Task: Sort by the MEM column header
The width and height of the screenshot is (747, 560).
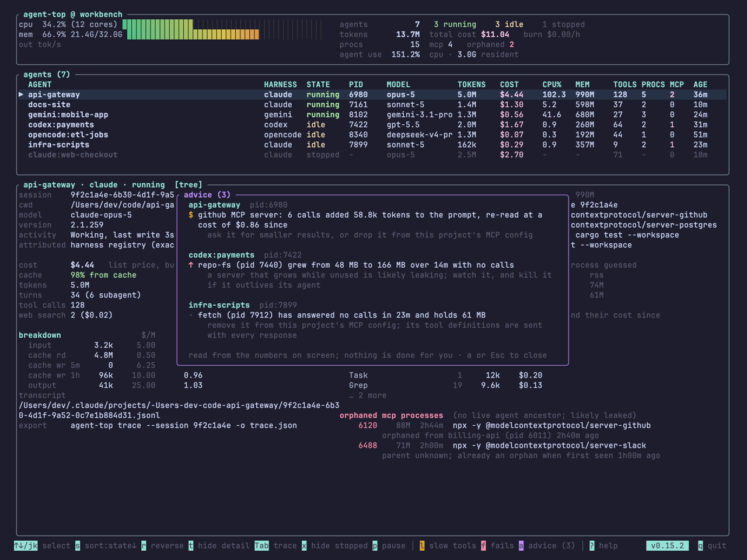Action: coord(582,85)
